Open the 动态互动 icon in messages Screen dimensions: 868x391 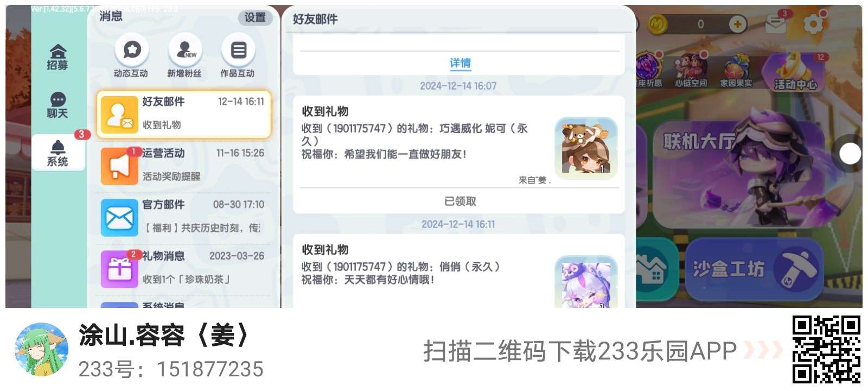[131, 56]
